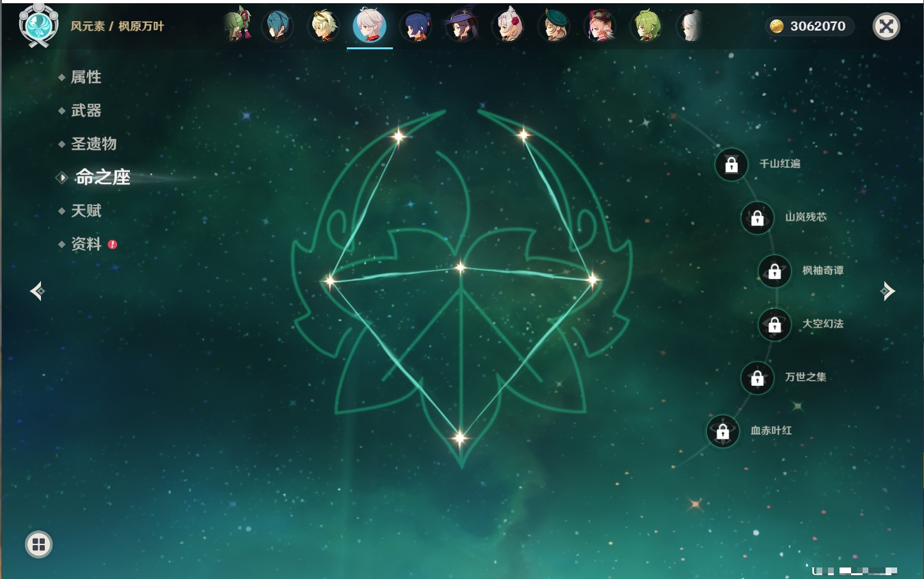Open the grid menu button at bottom left
Viewport: 924px width, 579px height.
pyautogui.click(x=38, y=544)
